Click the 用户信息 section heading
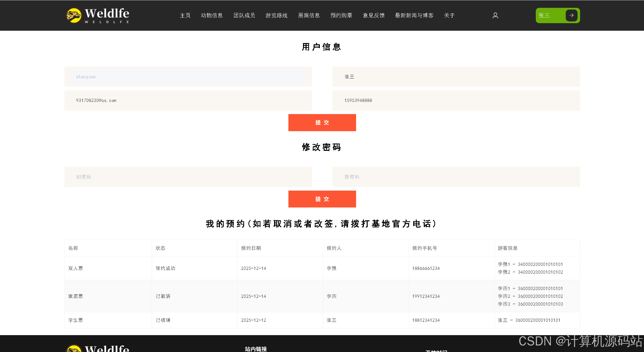The height and width of the screenshot is (352, 644). (322, 47)
